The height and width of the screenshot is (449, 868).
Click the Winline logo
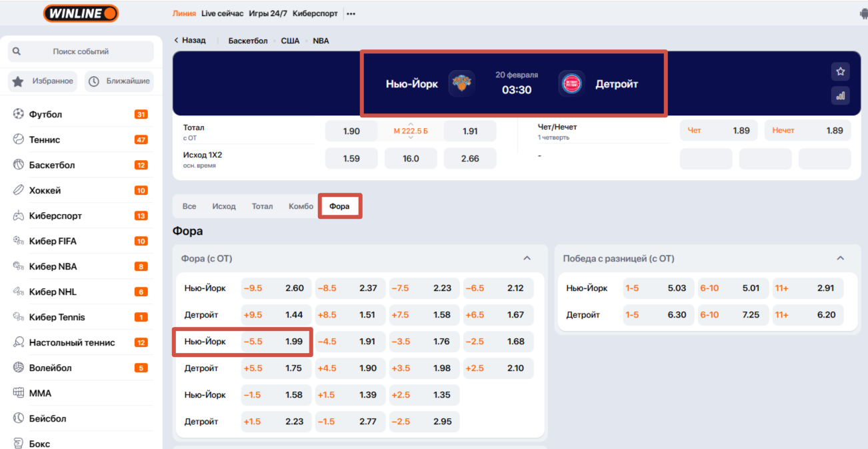(x=81, y=13)
